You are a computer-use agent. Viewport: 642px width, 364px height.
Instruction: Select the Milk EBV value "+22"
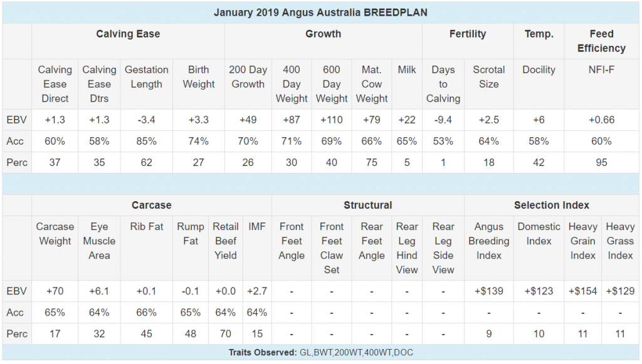tap(407, 120)
